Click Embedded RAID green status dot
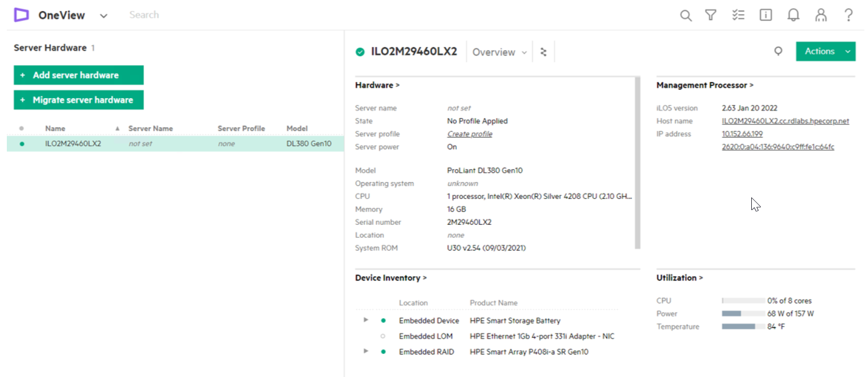The image size is (868, 377). click(x=383, y=352)
